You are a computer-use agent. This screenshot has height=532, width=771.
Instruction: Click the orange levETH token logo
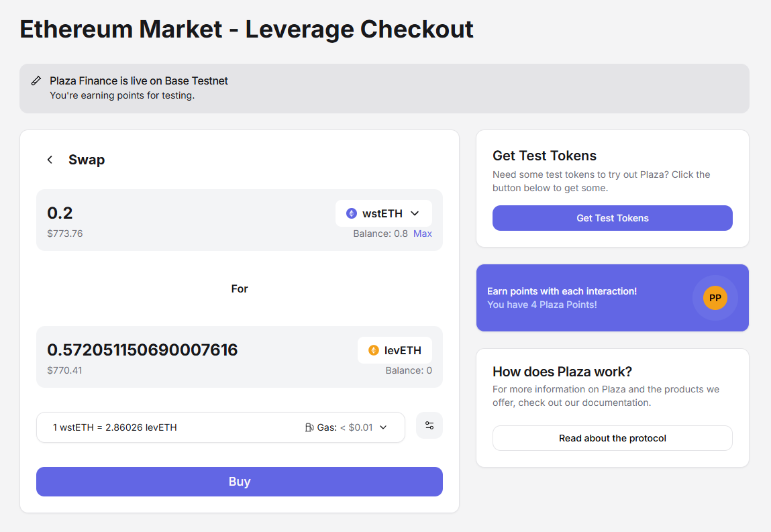[x=374, y=350]
